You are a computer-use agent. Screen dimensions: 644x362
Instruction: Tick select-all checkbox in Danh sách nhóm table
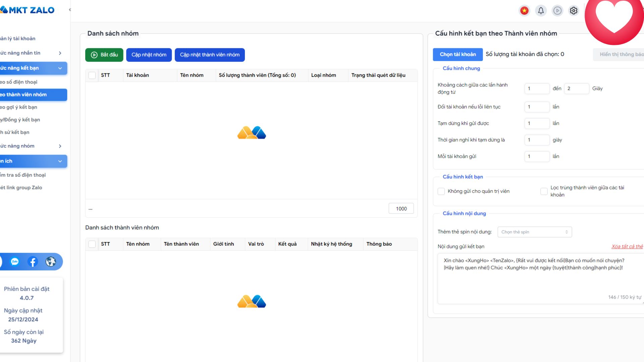point(92,75)
